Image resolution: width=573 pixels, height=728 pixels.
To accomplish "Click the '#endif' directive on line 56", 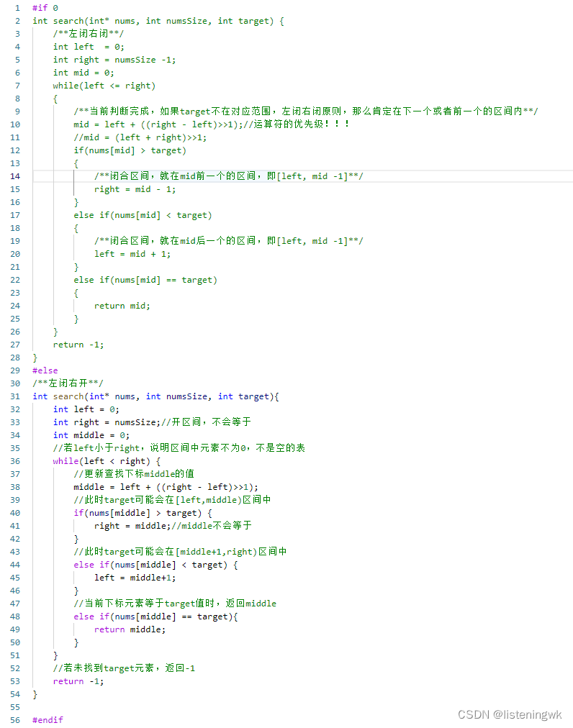I will pos(48,719).
